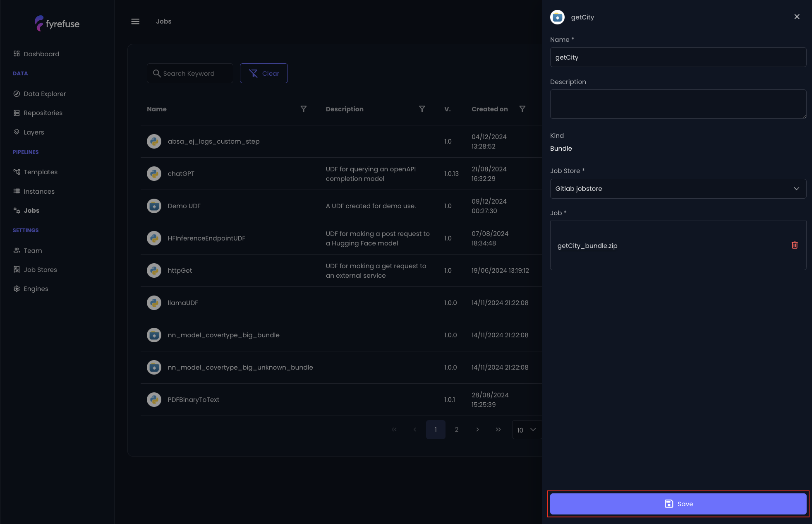
Task: Expand the Gitlab jobstore dropdown
Action: [678, 189]
